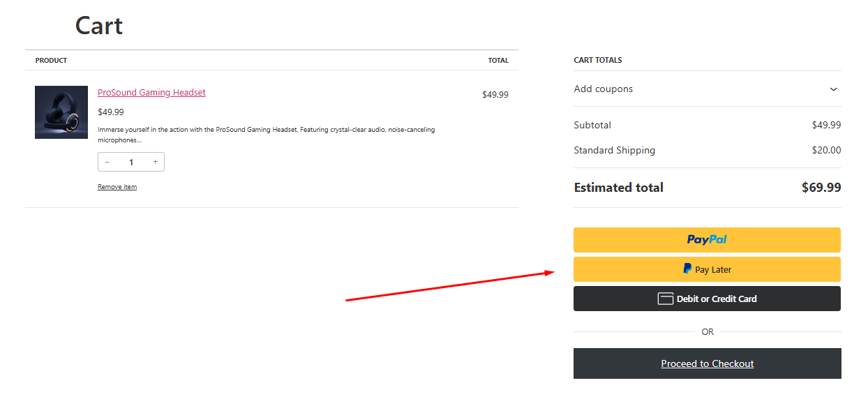The width and height of the screenshot is (868, 406).
Task: Click the quantity field showing 1
Action: [131, 162]
